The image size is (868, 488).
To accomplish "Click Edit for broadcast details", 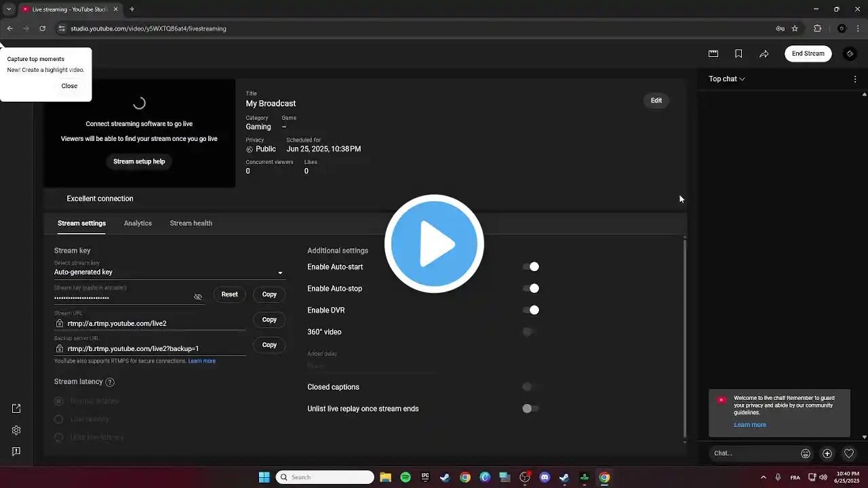I will pyautogui.click(x=656, y=100).
